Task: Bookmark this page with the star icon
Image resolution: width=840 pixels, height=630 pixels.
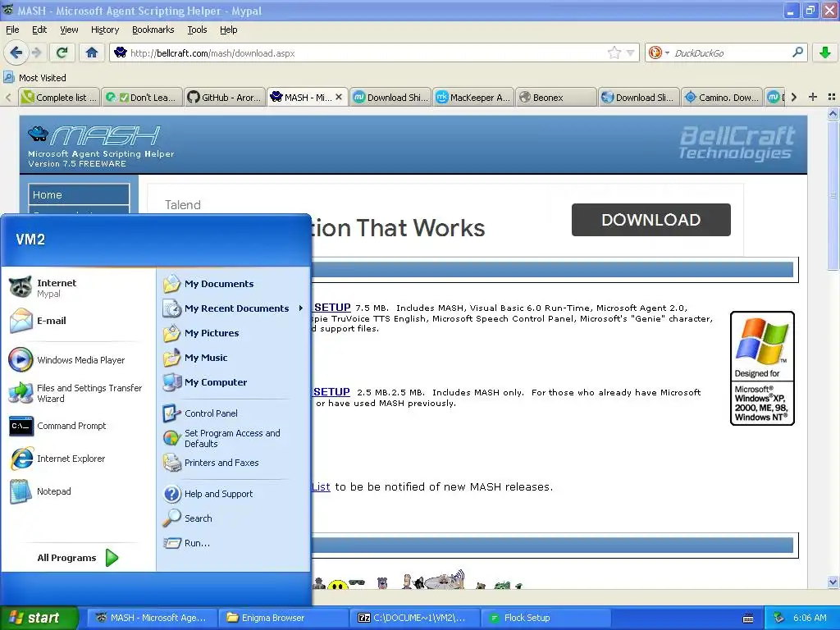Action: pyautogui.click(x=614, y=52)
